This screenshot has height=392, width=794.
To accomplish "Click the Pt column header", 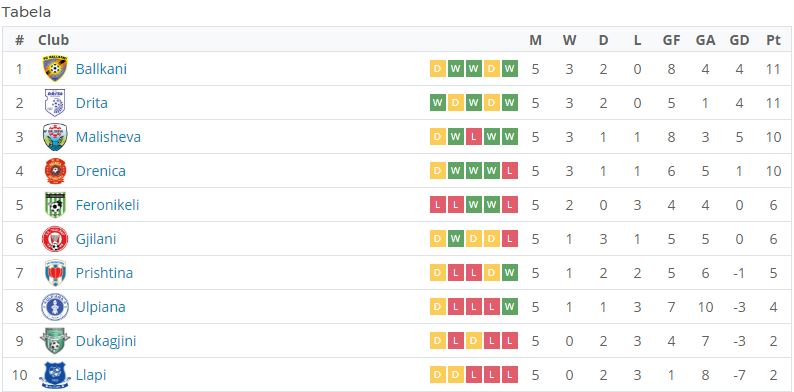I will pos(773,40).
